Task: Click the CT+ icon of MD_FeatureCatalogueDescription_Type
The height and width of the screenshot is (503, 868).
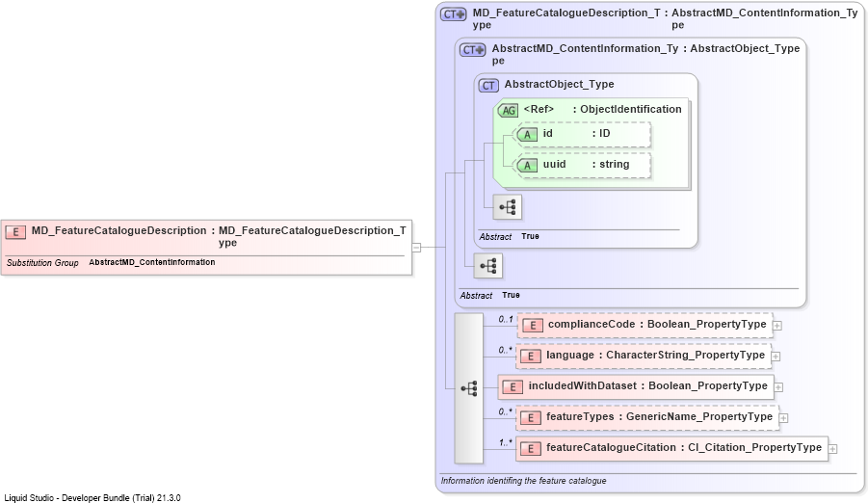Action: (x=454, y=14)
